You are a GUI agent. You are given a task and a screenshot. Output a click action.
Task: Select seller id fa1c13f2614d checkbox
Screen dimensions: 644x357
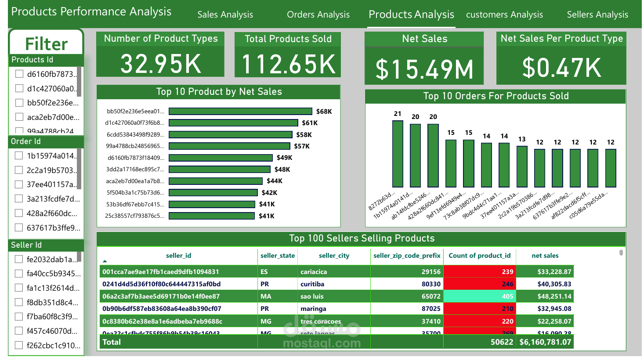[x=19, y=288]
